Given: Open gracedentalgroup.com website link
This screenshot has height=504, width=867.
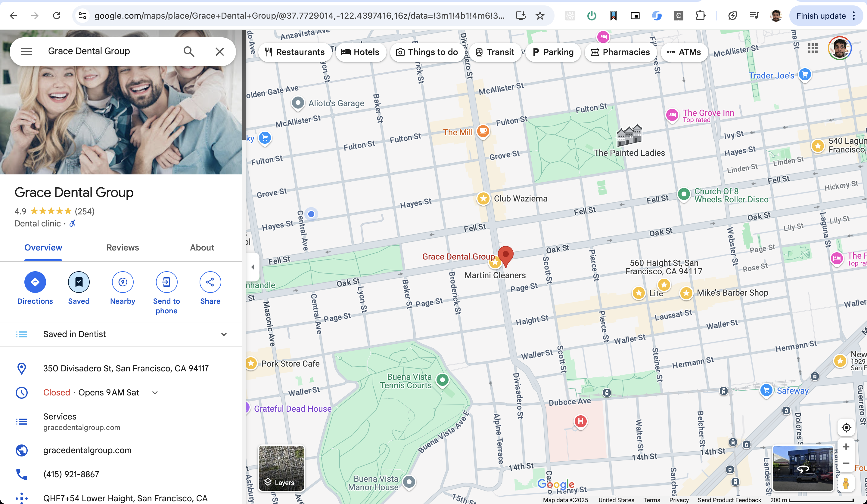Looking at the screenshot, I should [x=87, y=450].
